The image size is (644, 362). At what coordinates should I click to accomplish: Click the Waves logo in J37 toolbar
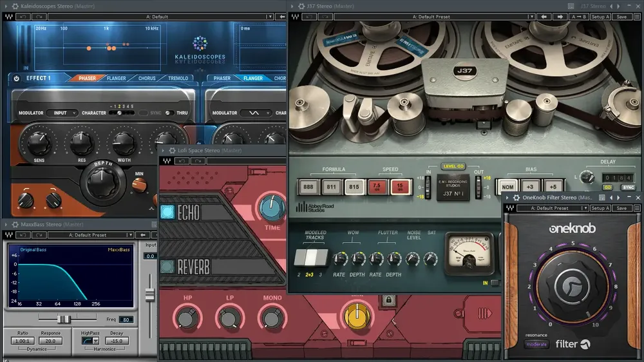coord(296,17)
